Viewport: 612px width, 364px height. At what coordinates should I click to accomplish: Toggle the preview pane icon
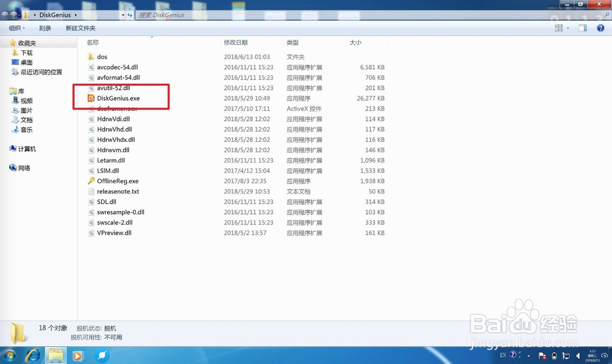tap(583, 28)
